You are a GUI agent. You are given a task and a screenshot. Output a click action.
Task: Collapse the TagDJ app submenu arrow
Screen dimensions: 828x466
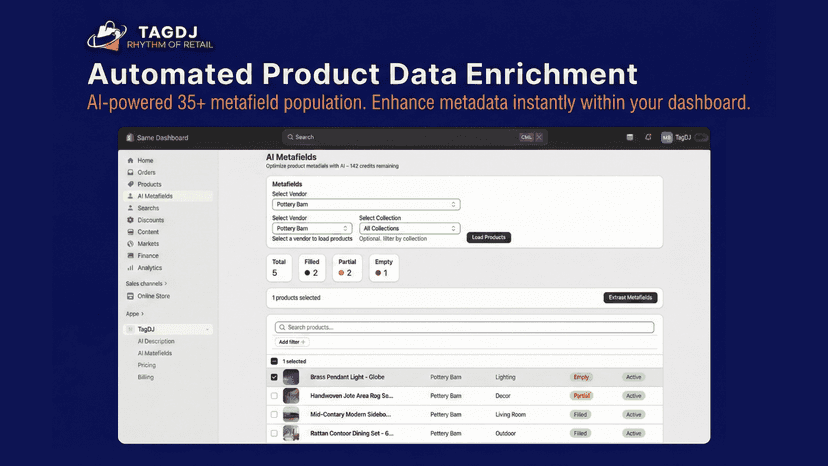(208, 329)
